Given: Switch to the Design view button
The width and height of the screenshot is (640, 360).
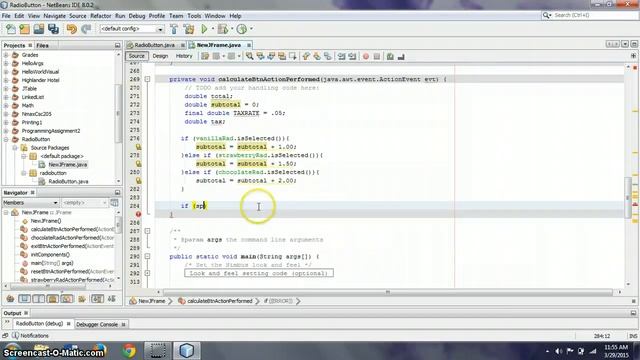Looking at the screenshot, I should [160, 56].
